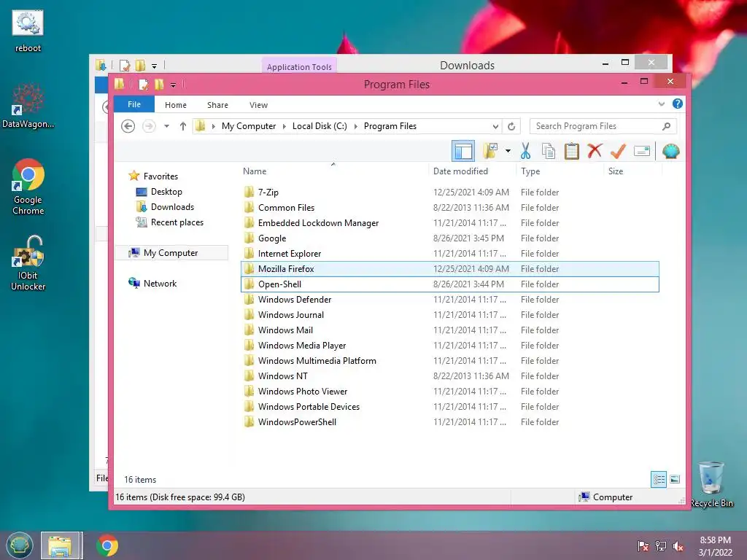Select Desktop in the navigation pane

coord(159,192)
